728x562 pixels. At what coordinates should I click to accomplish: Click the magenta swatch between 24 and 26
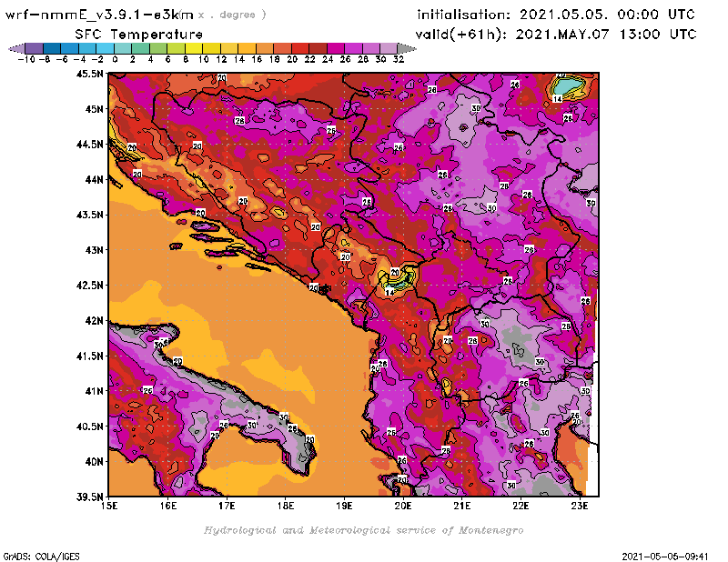pos(335,49)
